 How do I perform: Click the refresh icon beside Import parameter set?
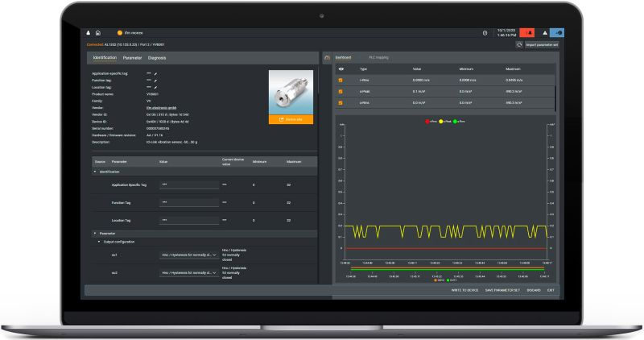coord(519,45)
